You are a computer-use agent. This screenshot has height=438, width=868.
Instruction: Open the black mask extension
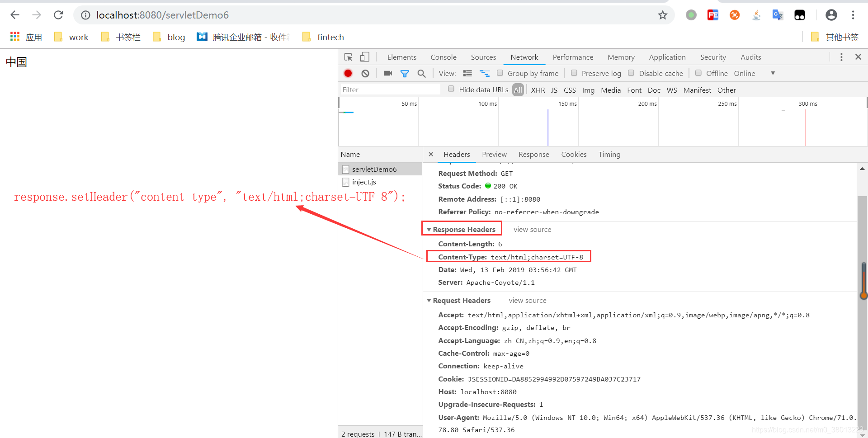click(x=800, y=15)
